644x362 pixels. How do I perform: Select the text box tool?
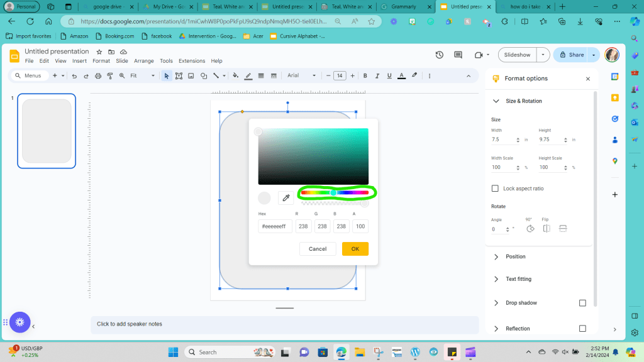179,75
